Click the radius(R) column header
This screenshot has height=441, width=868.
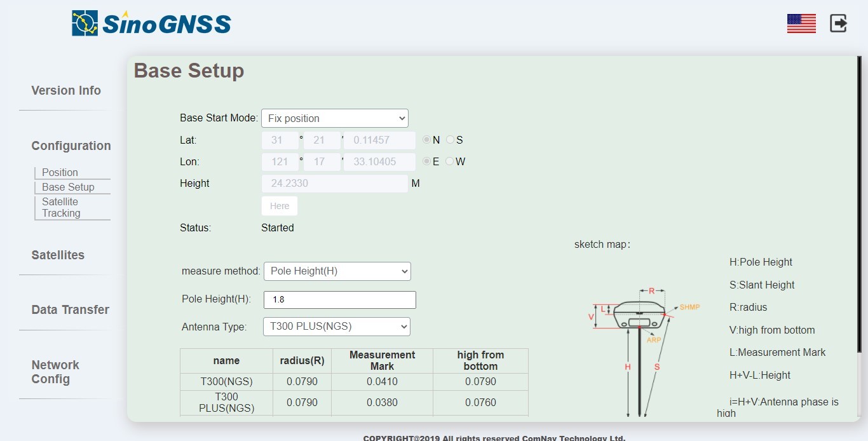[x=302, y=361]
